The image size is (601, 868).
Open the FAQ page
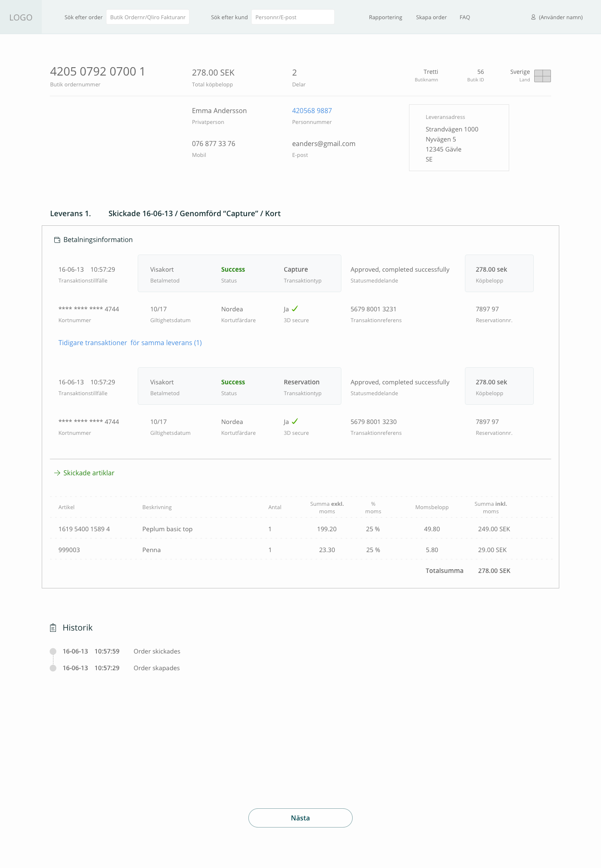coord(465,18)
